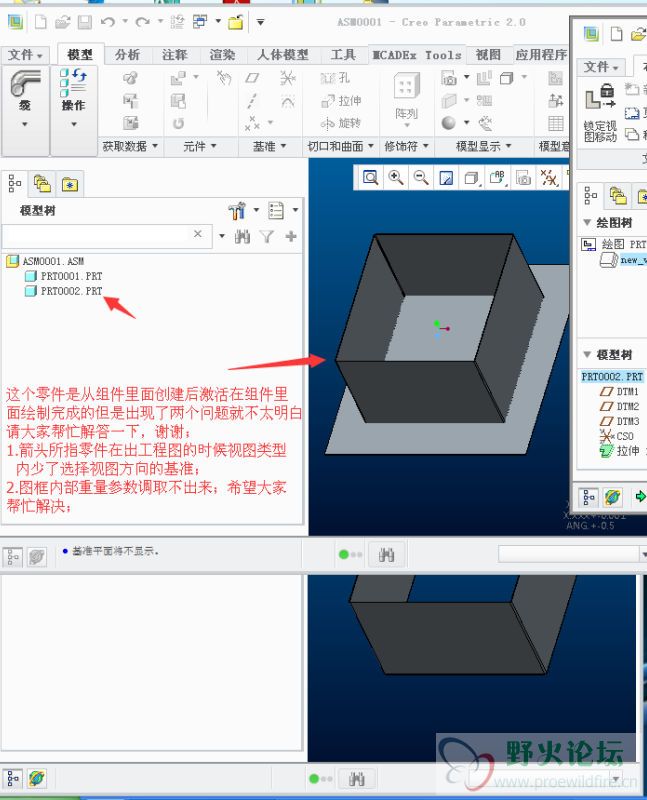Open display style icon in graphics toolbar
The height and width of the screenshot is (800, 647).
[471, 178]
